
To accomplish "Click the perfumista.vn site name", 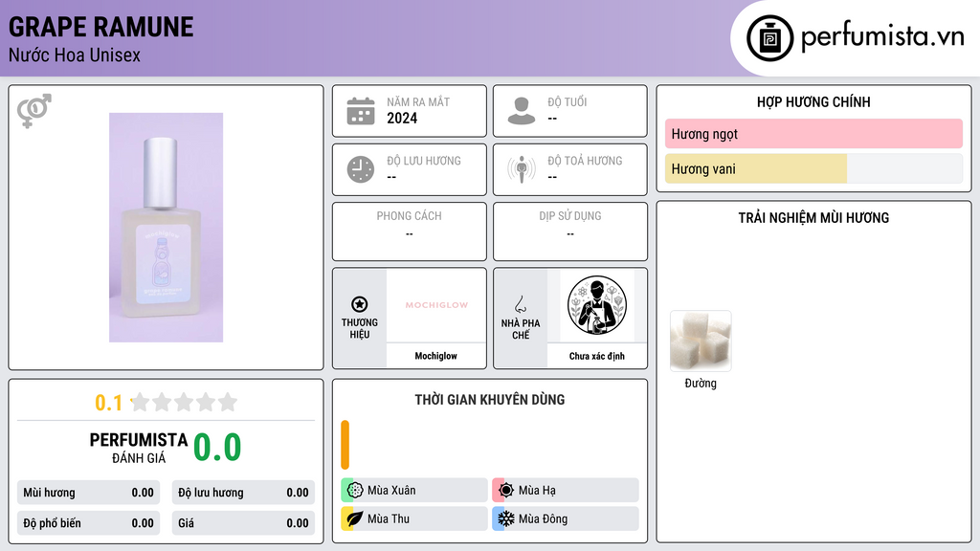I will [x=882, y=37].
